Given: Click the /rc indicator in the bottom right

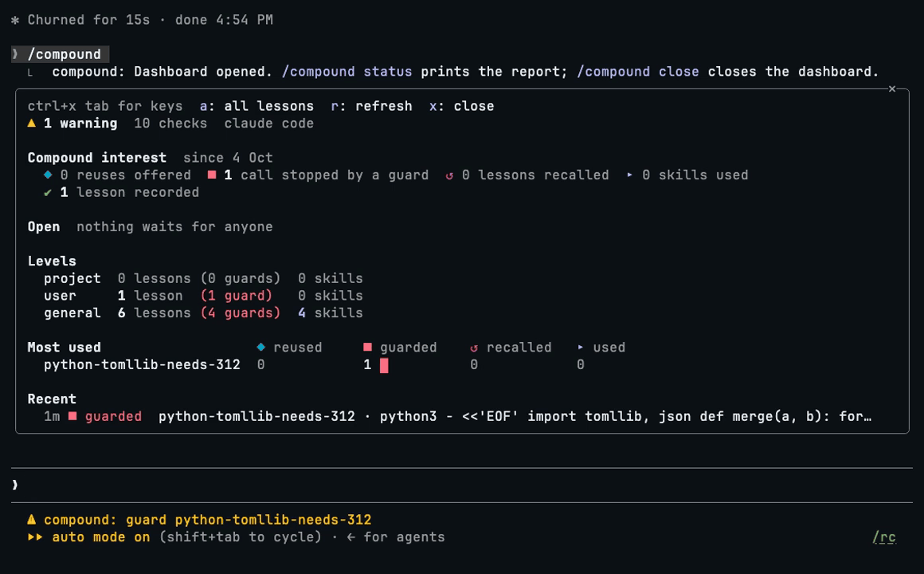Looking at the screenshot, I should click(x=884, y=537).
